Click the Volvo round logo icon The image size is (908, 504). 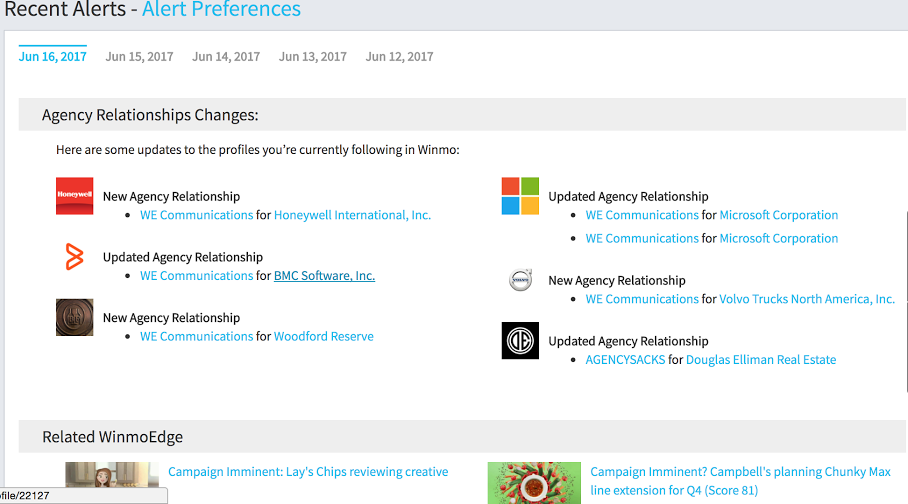(520, 280)
